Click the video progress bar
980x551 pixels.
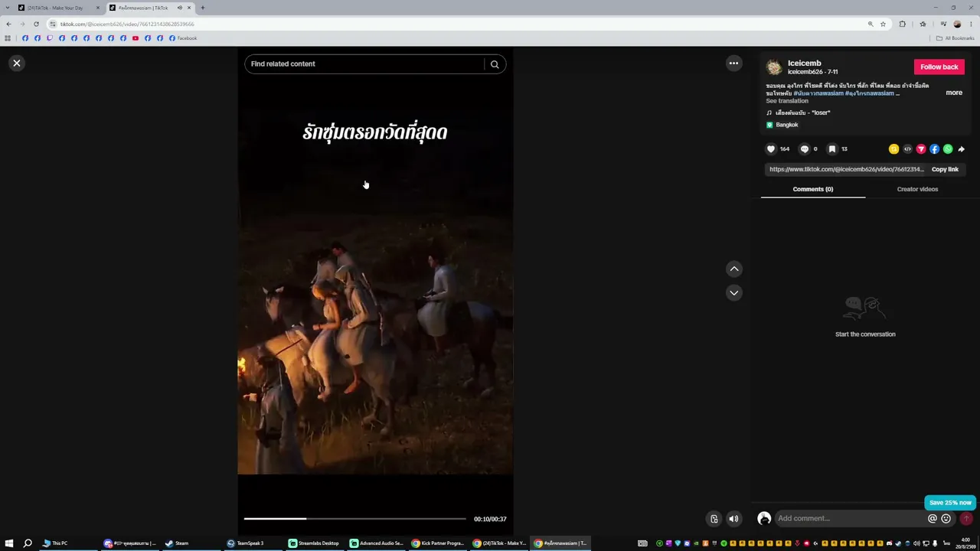coord(354,519)
